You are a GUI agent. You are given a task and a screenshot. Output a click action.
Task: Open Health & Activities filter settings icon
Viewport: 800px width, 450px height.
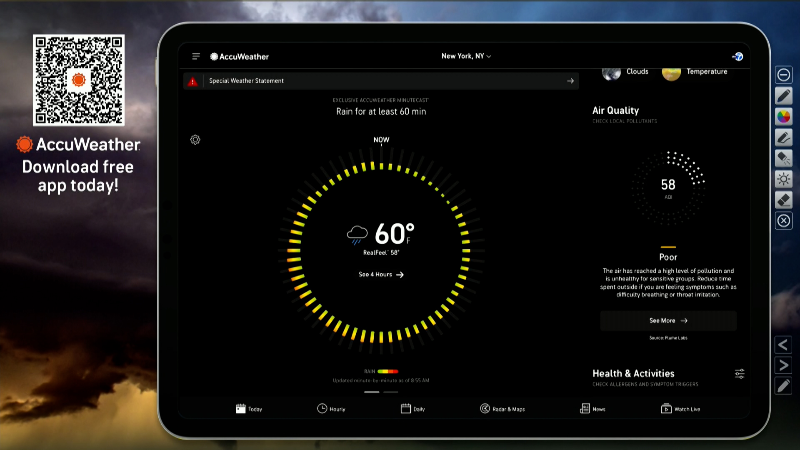tap(739, 374)
